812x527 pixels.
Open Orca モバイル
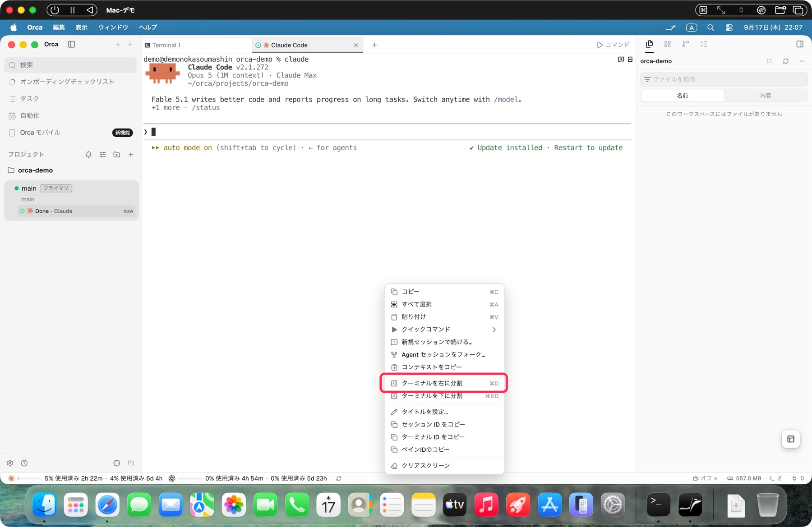[x=70, y=133]
